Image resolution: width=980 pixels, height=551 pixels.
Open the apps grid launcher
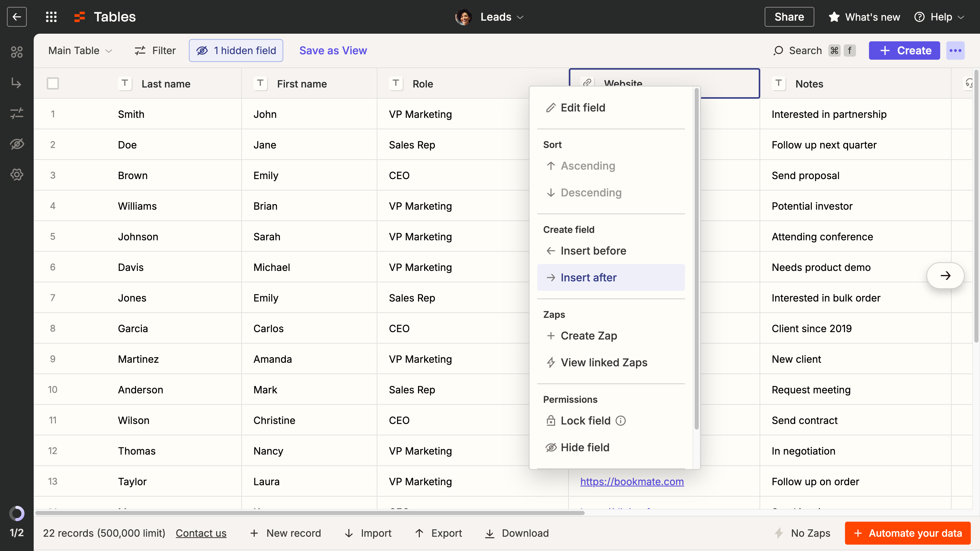point(51,17)
